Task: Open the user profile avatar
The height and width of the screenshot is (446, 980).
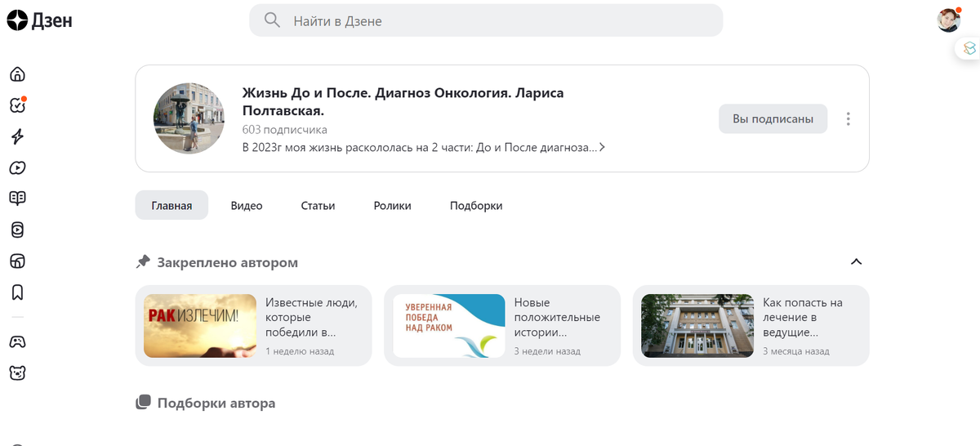Action: coord(948,20)
